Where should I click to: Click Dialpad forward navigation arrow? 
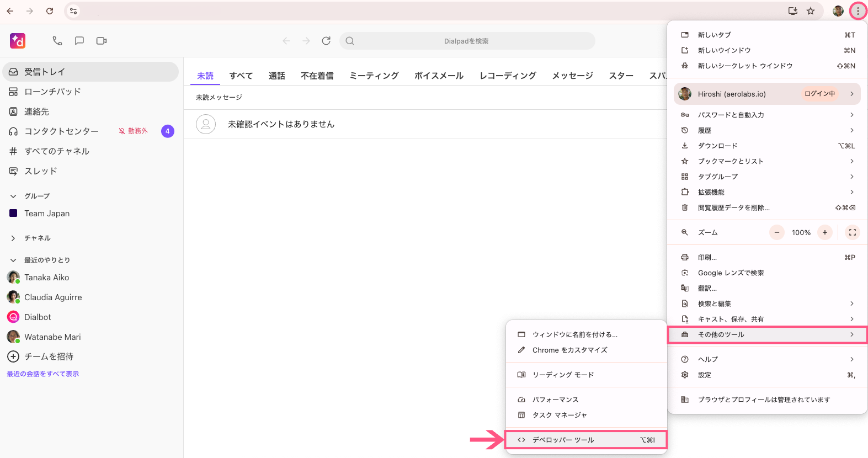[x=306, y=41]
